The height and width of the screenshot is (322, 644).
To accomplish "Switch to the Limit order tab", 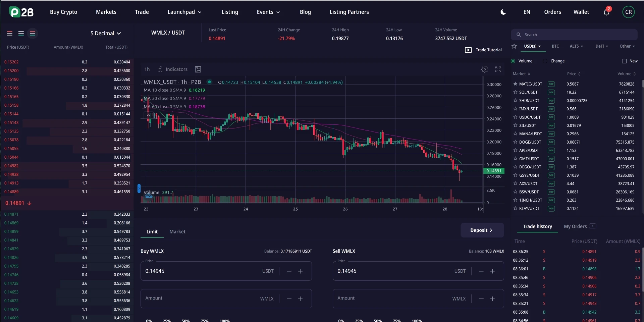I will tap(152, 232).
